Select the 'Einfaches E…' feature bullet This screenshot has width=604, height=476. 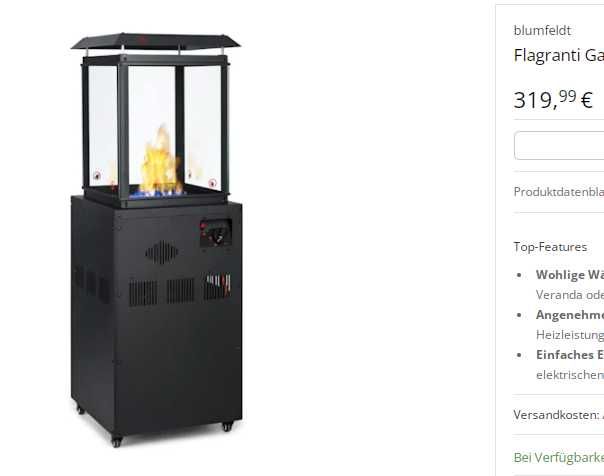pos(570,355)
